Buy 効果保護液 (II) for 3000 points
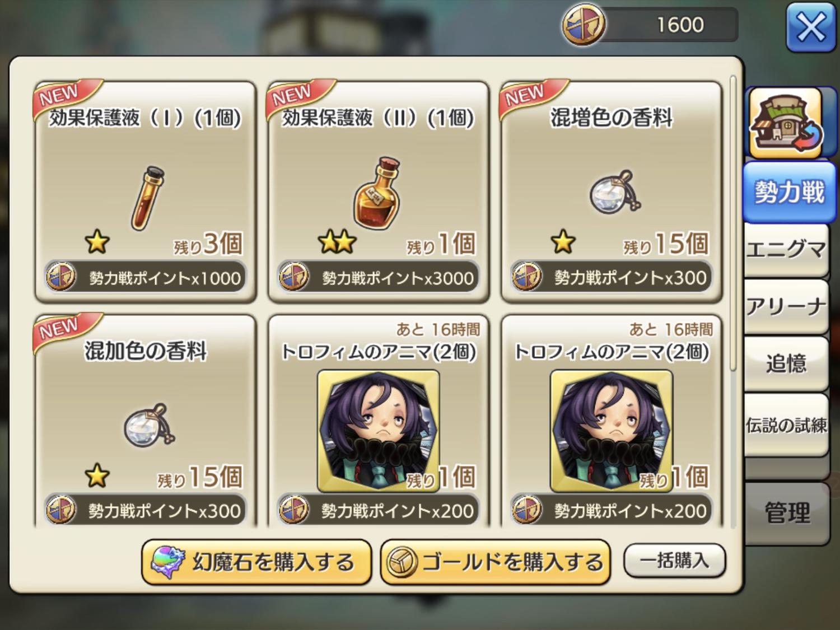This screenshot has width=840, height=630. (x=379, y=278)
